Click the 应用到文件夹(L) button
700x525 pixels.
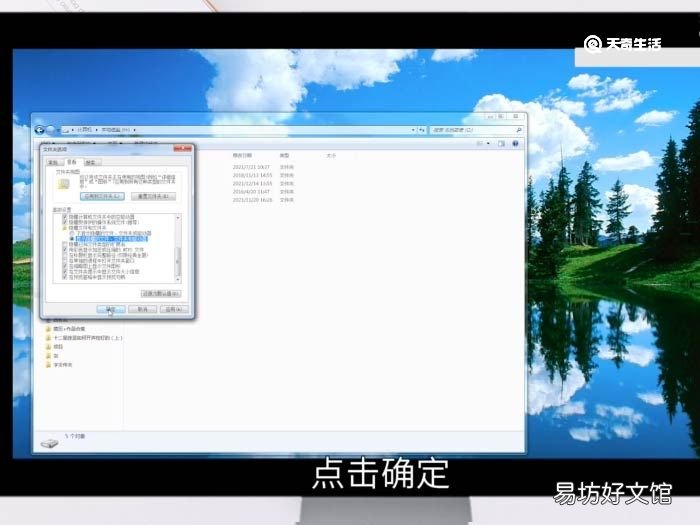pos(102,196)
